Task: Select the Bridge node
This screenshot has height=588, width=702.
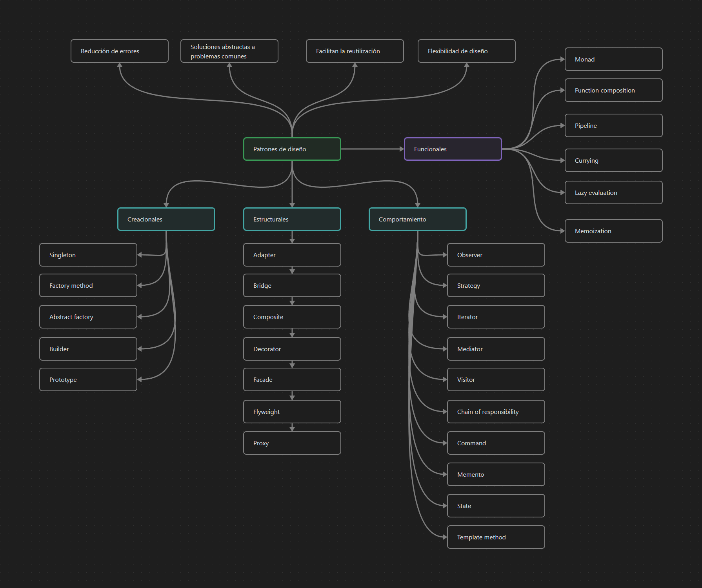Action: coord(292,285)
